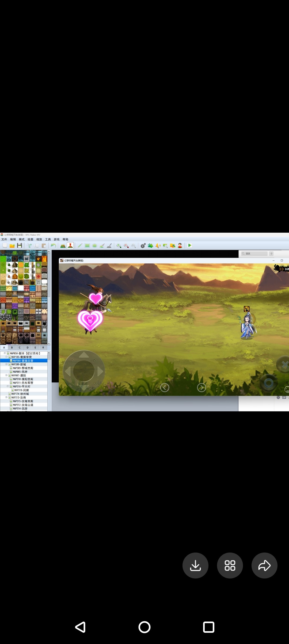Select MAP308-曹操主营 in the map tree
This screenshot has height=644, width=289.
tap(23, 361)
